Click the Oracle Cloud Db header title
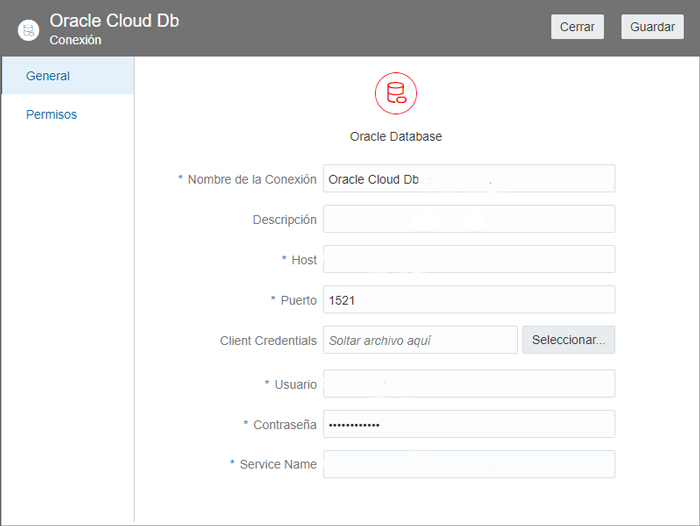Image resolution: width=700 pixels, height=526 pixels. (x=114, y=21)
